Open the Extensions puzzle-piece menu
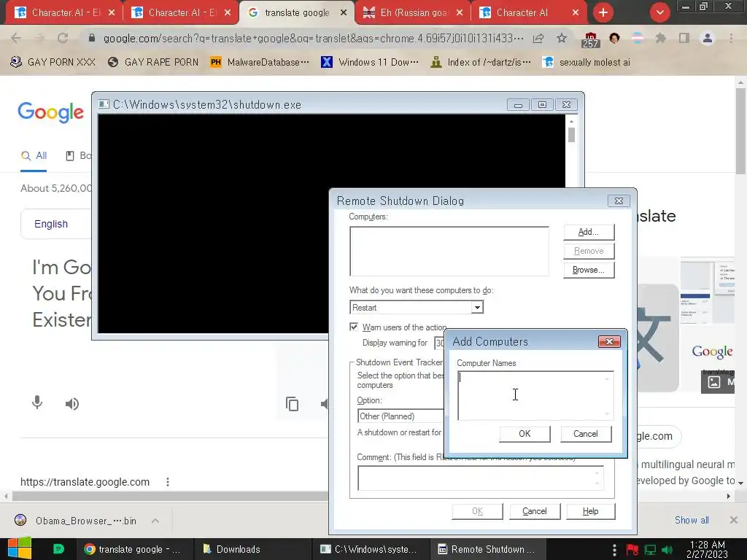The width and height of the screenshot is (747, 560). pos(660,38)
